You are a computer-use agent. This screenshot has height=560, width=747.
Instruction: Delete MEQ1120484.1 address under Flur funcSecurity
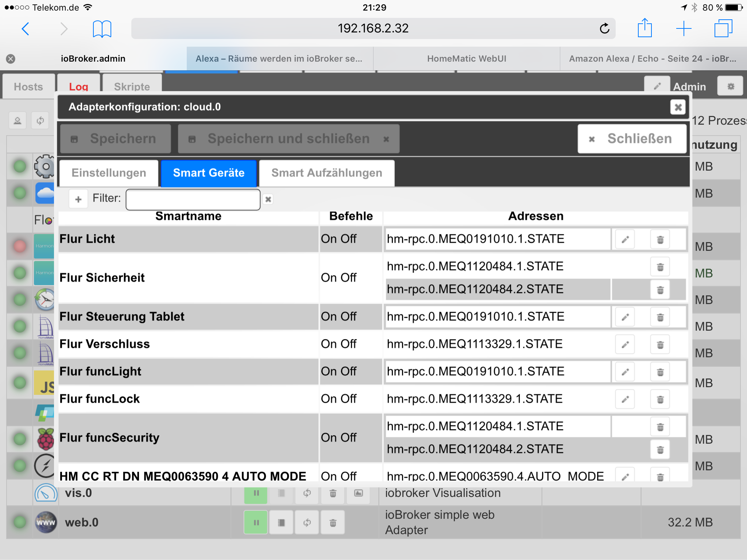coord(660,427)
